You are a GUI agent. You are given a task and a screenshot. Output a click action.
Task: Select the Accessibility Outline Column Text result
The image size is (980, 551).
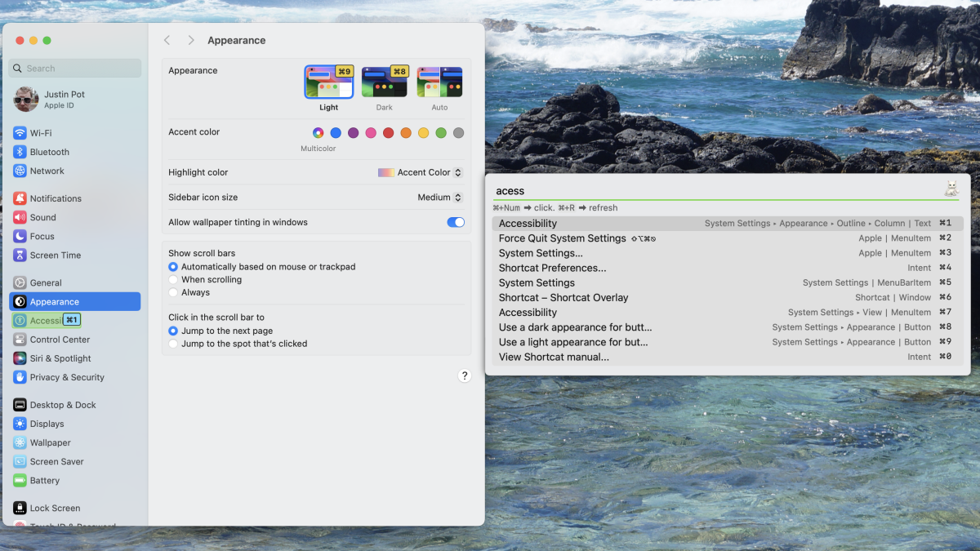click(728, 223)
